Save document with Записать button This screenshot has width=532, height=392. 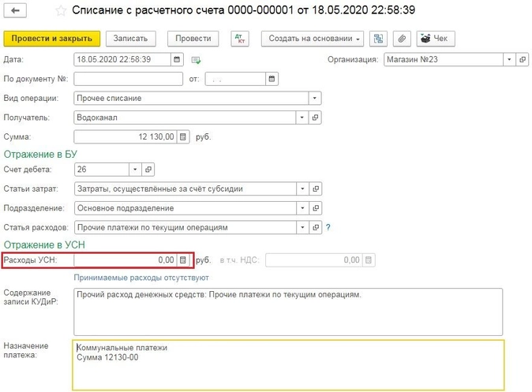pos(130,39)
